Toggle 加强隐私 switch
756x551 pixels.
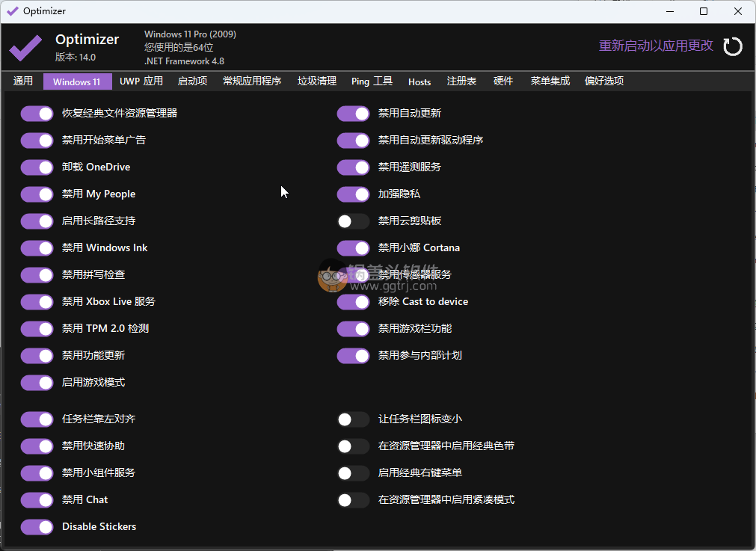(x=354, y=194)
